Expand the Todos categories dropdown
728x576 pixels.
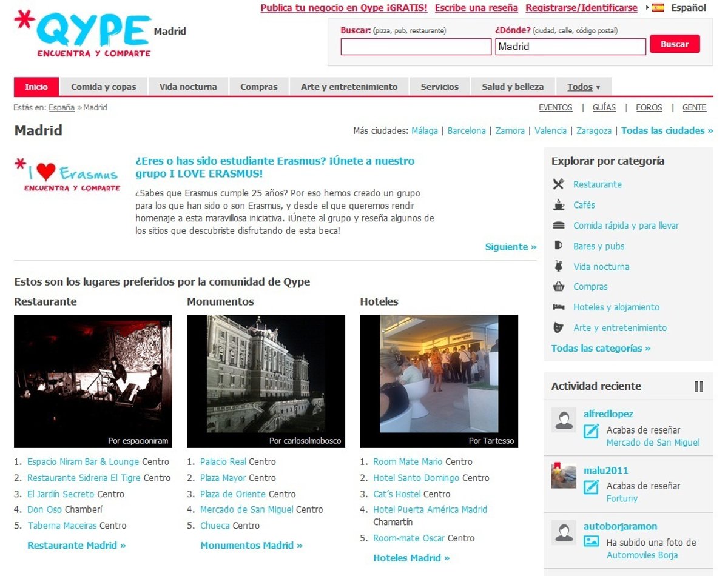[584, 87]
